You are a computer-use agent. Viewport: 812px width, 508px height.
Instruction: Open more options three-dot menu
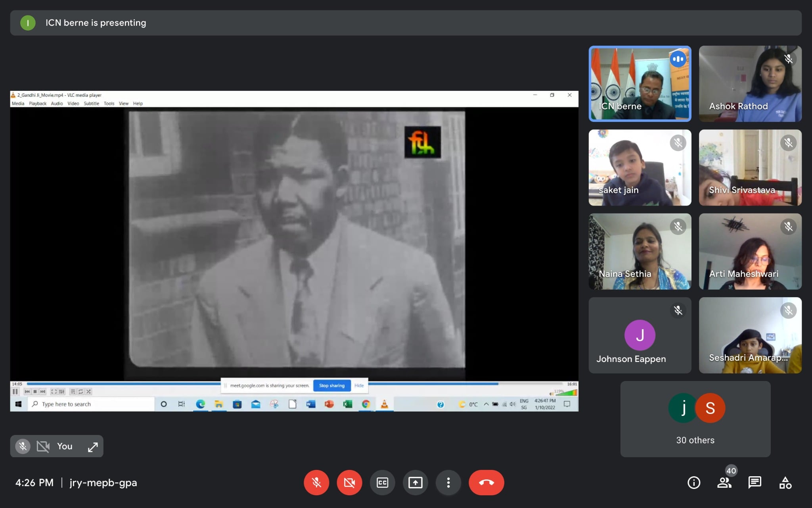pos(448,483)
